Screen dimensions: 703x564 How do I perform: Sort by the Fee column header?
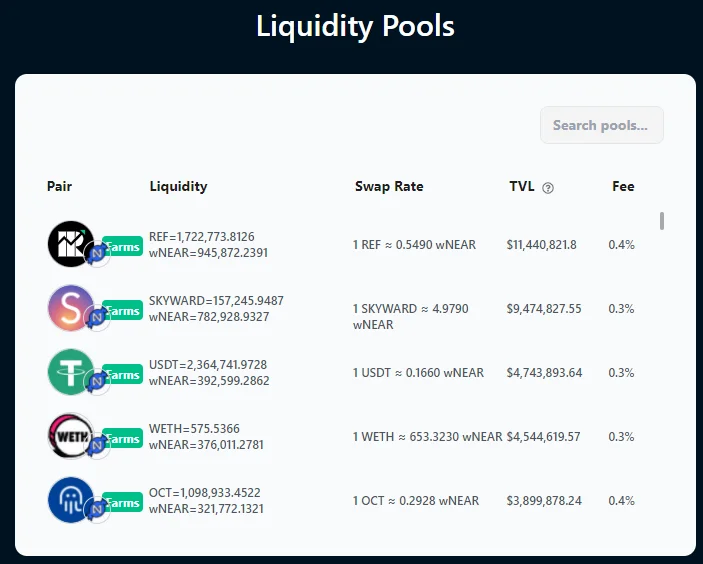pos(623,186)
